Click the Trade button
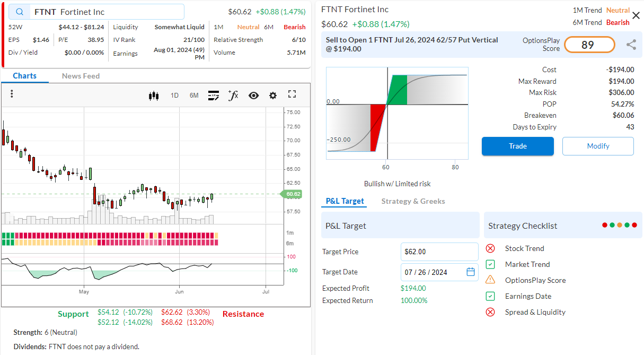 517,146
